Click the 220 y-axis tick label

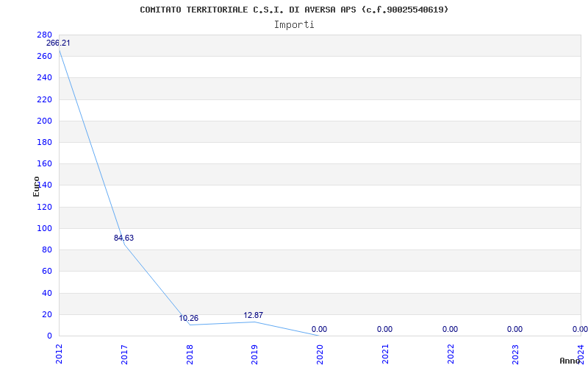click(44, 99)
